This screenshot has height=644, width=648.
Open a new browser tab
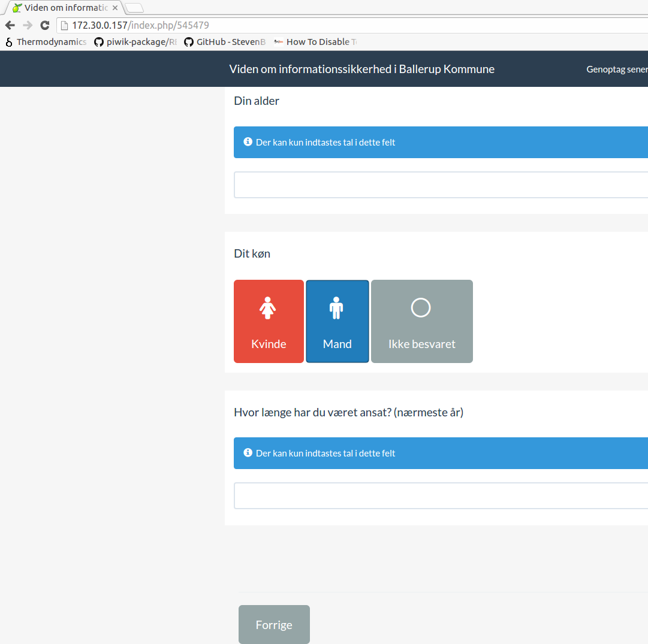pos(134,8)
